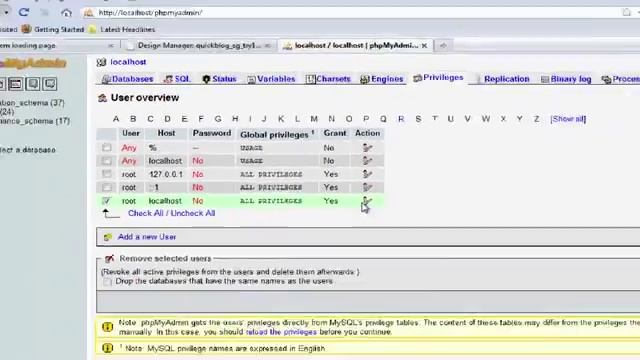Edit privileges icon for Any % user
The image size is (640, 360).
(367, 148)
